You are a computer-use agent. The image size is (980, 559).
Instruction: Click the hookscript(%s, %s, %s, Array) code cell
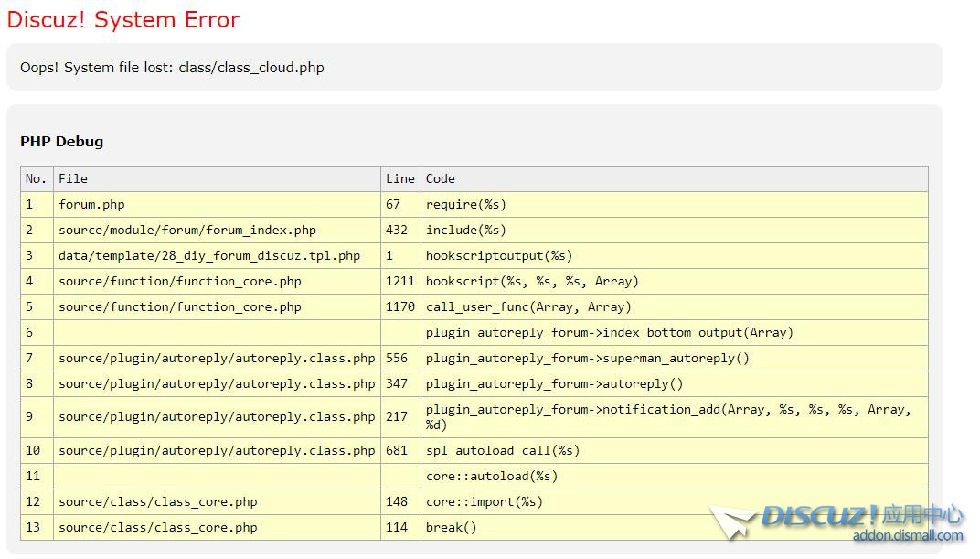pyautogui.click(x=532, y=282)
